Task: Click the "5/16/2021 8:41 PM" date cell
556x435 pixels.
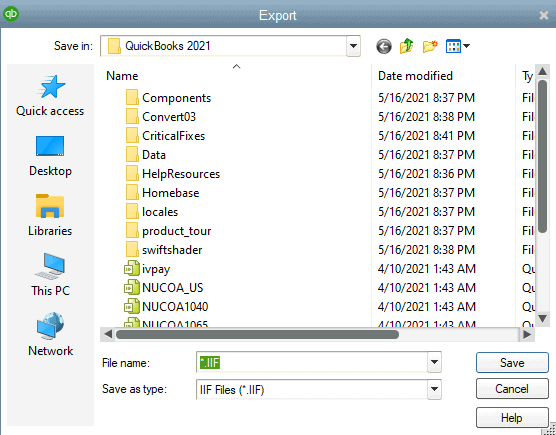Action: [x=426, y=136]
